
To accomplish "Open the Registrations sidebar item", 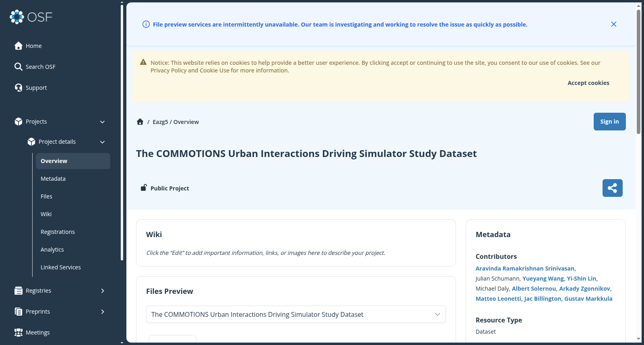I will click(73, 232).
